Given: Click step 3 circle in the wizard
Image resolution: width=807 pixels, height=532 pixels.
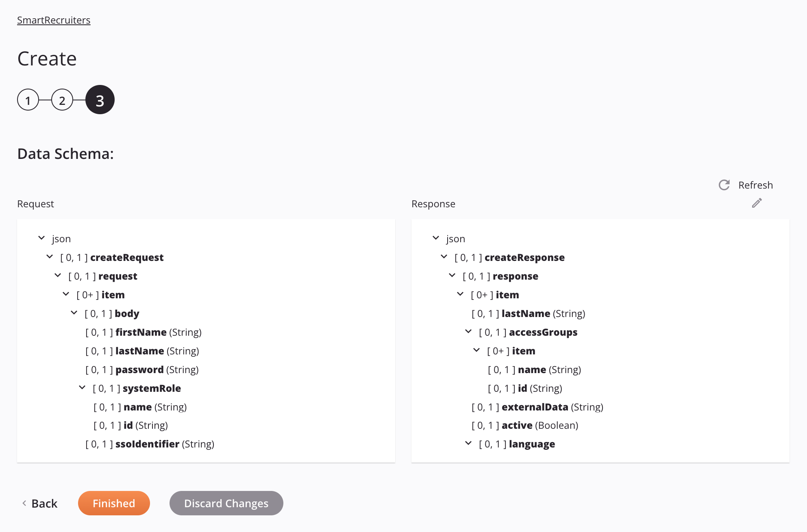Looking at the screenshot, I should 99,100.
